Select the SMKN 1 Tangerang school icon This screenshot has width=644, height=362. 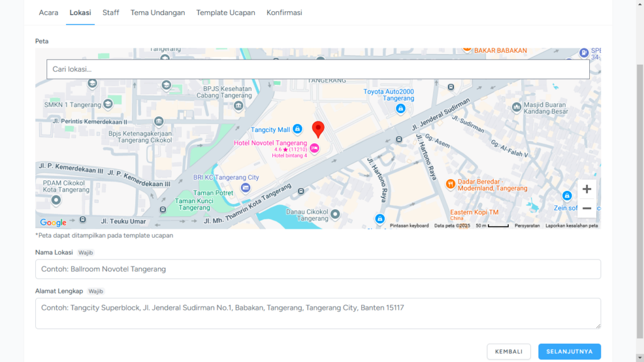[x=107, y=105]
